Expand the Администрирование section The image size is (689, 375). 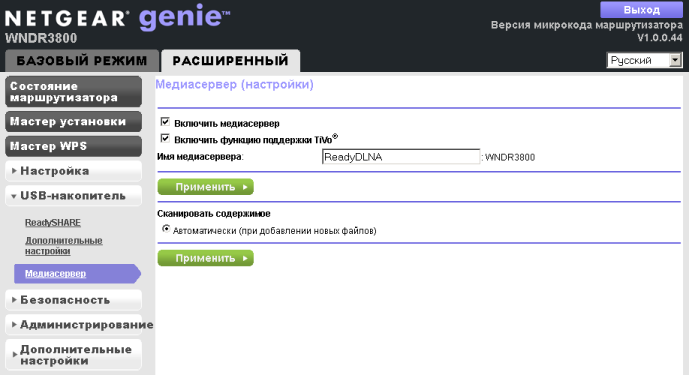pyautogui.click(x=73, y=325)
